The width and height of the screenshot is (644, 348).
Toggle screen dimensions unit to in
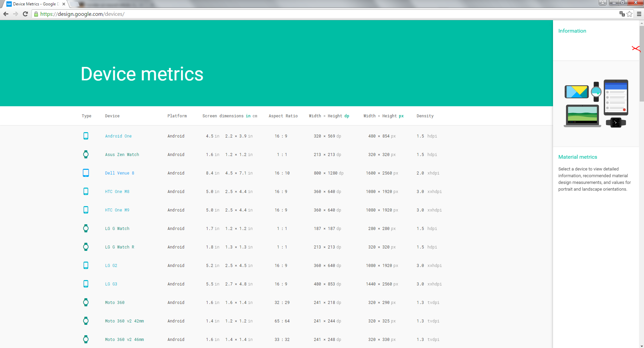click(248, 116)
